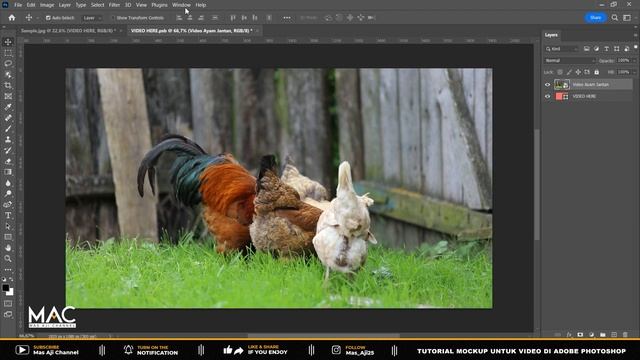Viewport: 640px width, 360px height.
Task: Select the Crop tool
Action: click(x=8, y=85)
